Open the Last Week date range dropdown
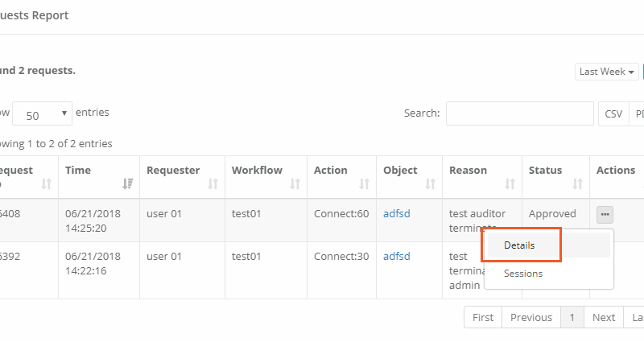Image resolution: width=644 pixels, height=342 pixels. tap(608, 72)
